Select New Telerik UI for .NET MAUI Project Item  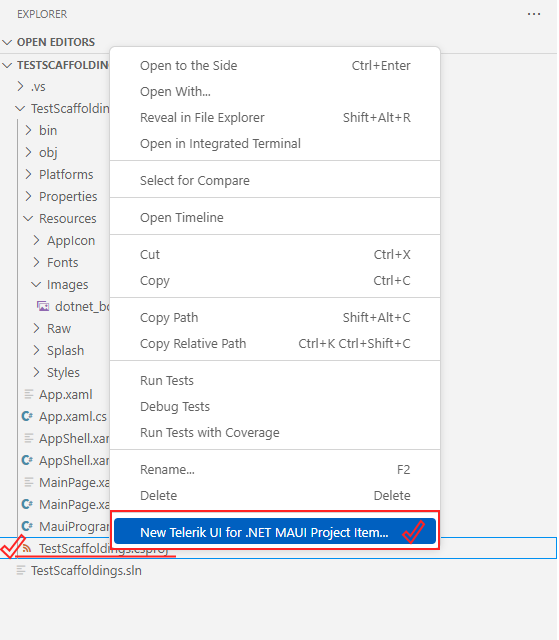(275, 532)
